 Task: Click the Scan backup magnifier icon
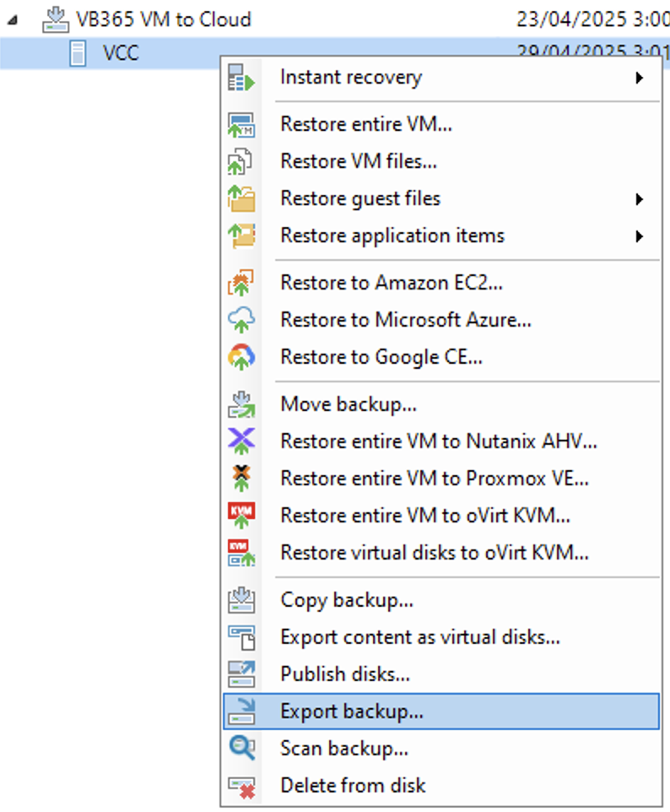(x=241, y=748)
